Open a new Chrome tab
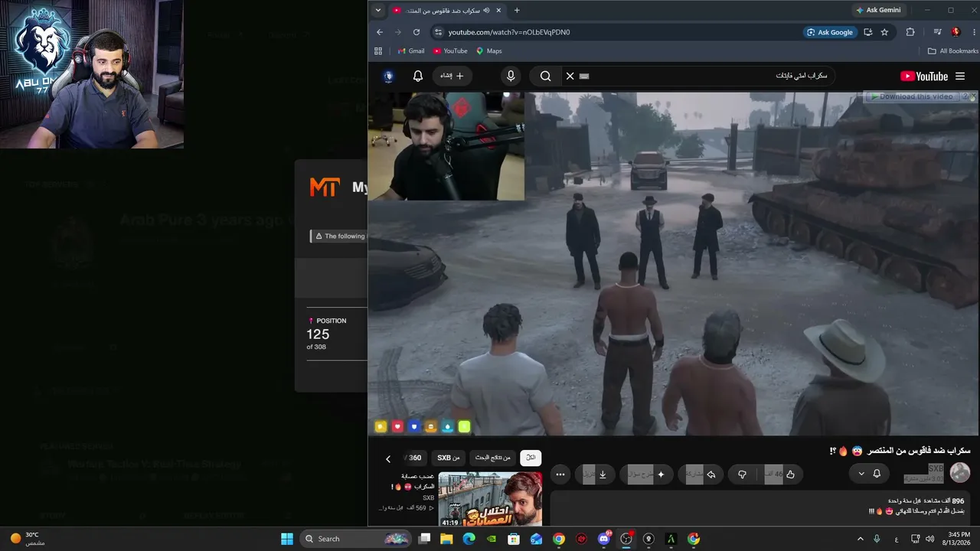 (x=517, y=10)
